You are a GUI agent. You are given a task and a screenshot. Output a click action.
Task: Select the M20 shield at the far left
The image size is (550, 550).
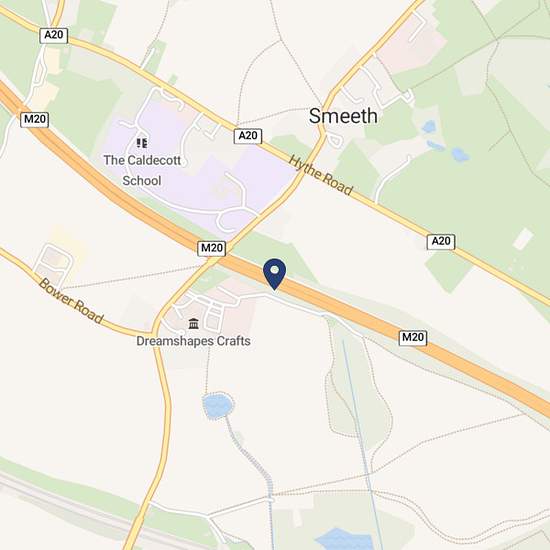click(x=34, y=120)
